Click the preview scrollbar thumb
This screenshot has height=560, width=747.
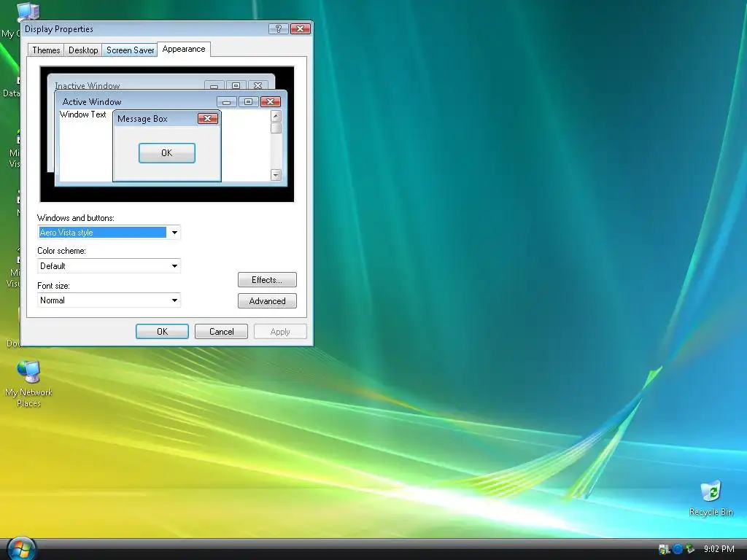[276, 128]
